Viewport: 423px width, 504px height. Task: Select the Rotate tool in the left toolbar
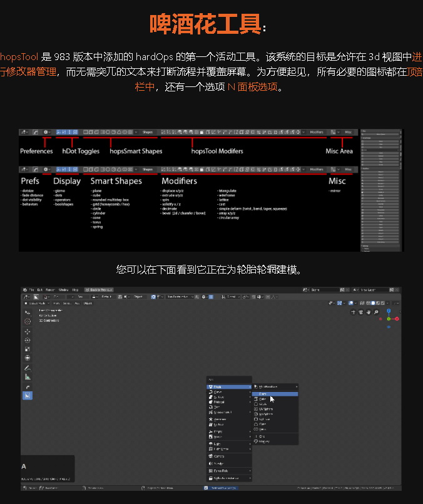click(x=28, y=341)
